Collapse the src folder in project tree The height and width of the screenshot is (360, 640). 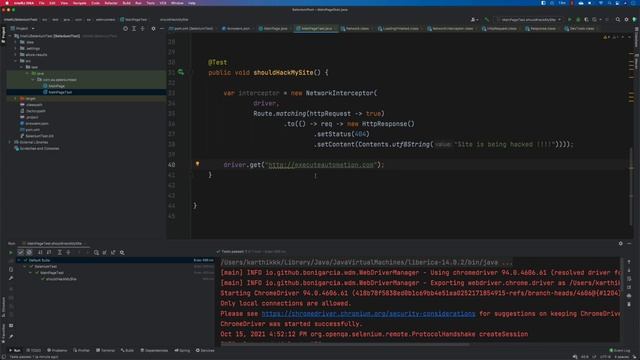coord(16,61)
